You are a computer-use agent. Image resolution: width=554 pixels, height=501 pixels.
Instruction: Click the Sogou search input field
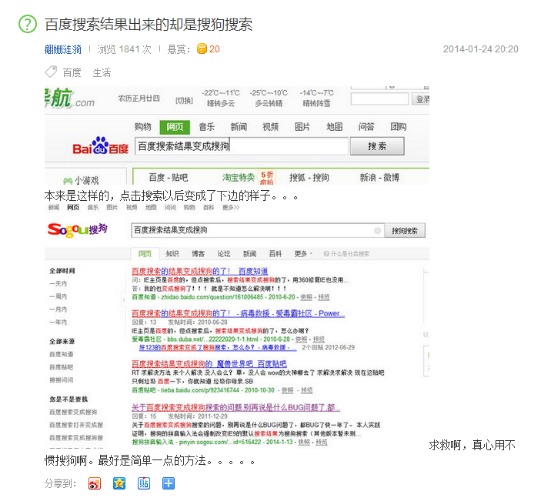coord(258,230)
